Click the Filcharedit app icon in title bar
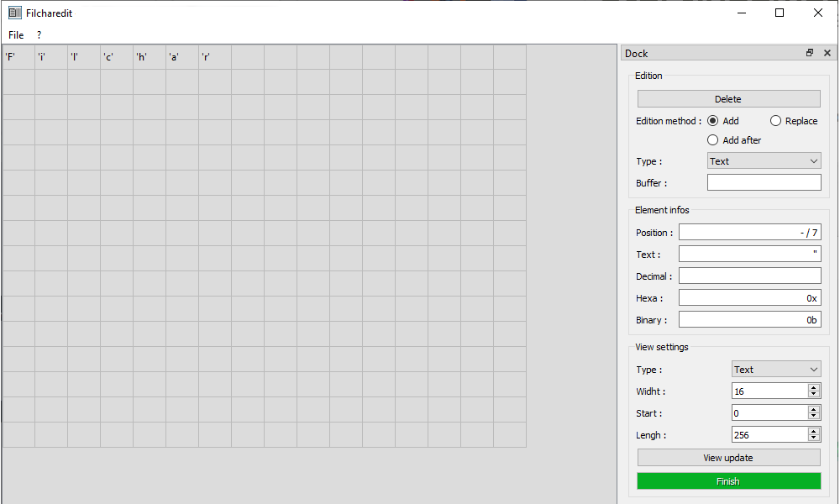The height and width of the screenshot is (504, 840). click(15, 13)
